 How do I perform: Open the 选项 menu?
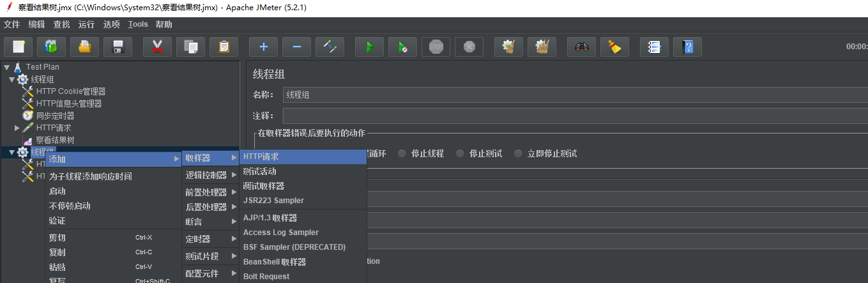point(112,24)
